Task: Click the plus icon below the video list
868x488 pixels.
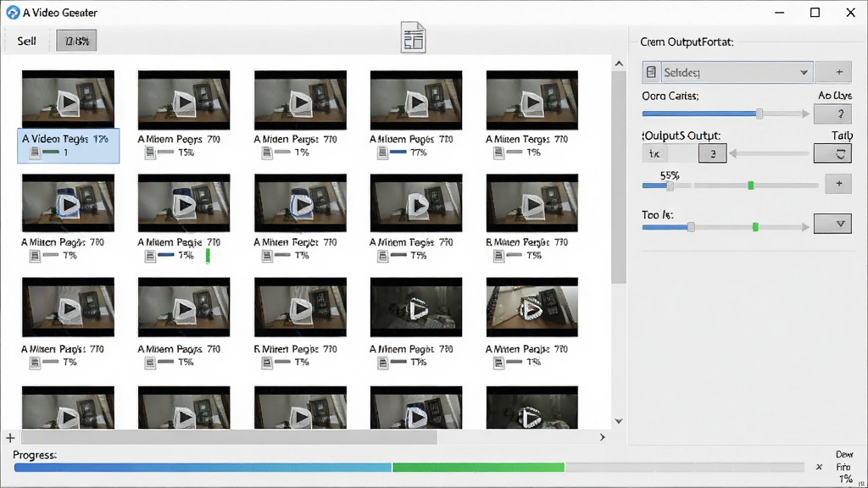Action: (x=10, y=438)
